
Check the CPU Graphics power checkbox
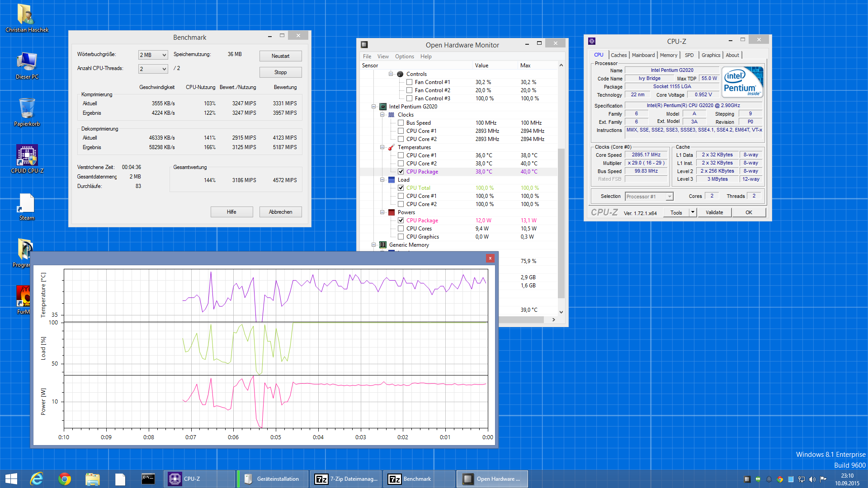coord(401,237)
